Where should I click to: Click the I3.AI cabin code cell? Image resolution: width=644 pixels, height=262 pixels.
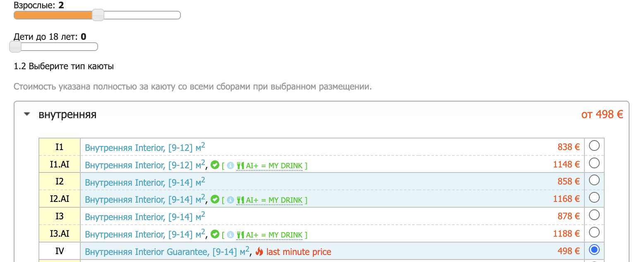point(60,234)
